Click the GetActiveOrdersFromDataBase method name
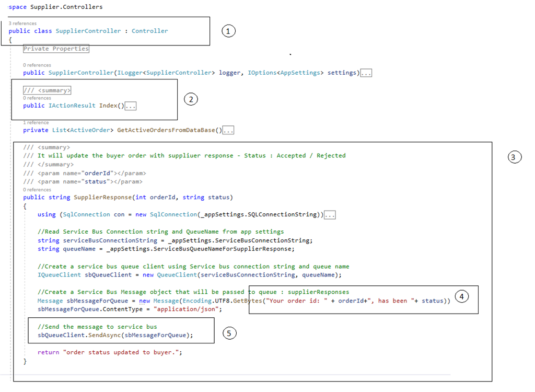The height and width of the screenshot is (392, 535). click(166, 130)
